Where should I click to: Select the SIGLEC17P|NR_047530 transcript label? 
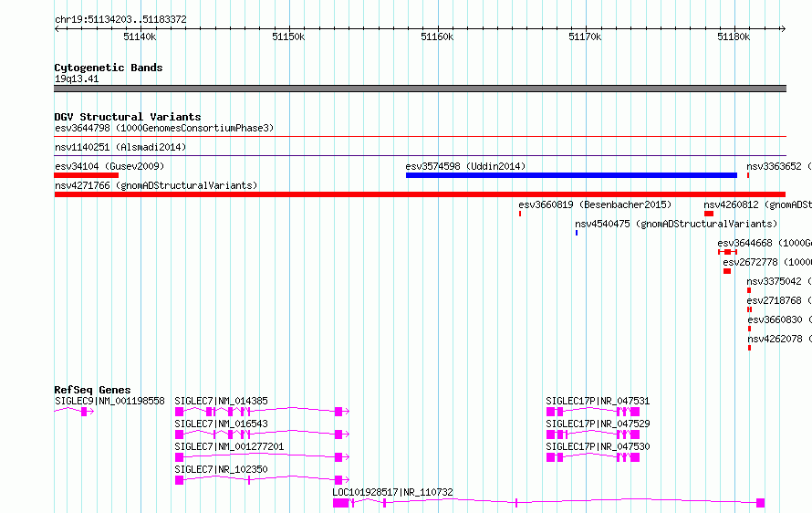598,446
